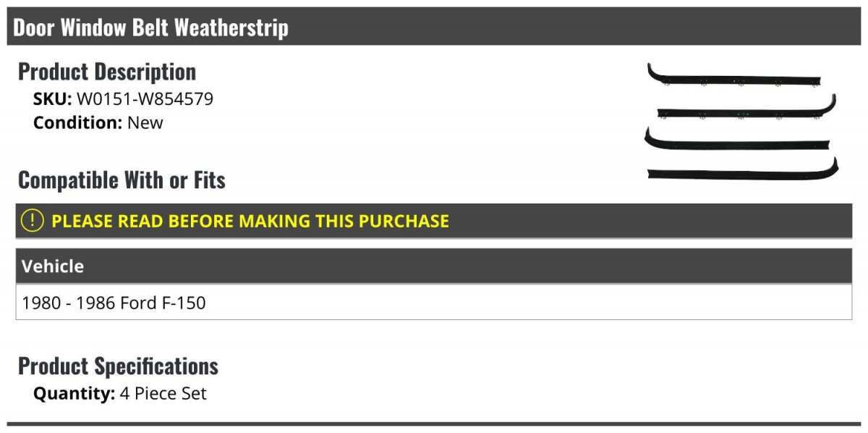Click the Product Specifications heading

click(x=118, y=366)
